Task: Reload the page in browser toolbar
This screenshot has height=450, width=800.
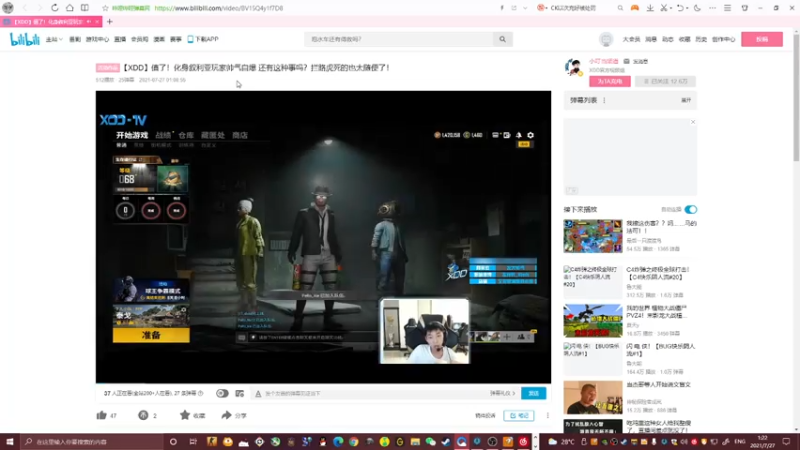Action: click(x=55, y=8)
